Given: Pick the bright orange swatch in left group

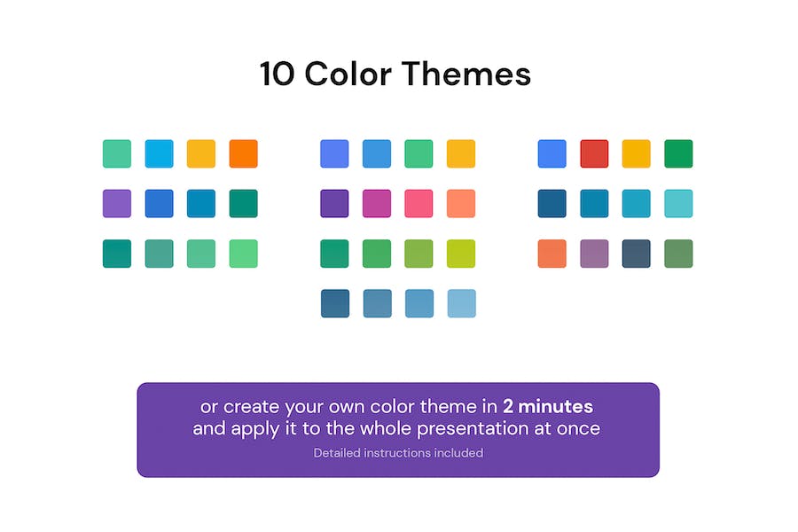Looking at the screenshot, I should click(x=243, y=153).
